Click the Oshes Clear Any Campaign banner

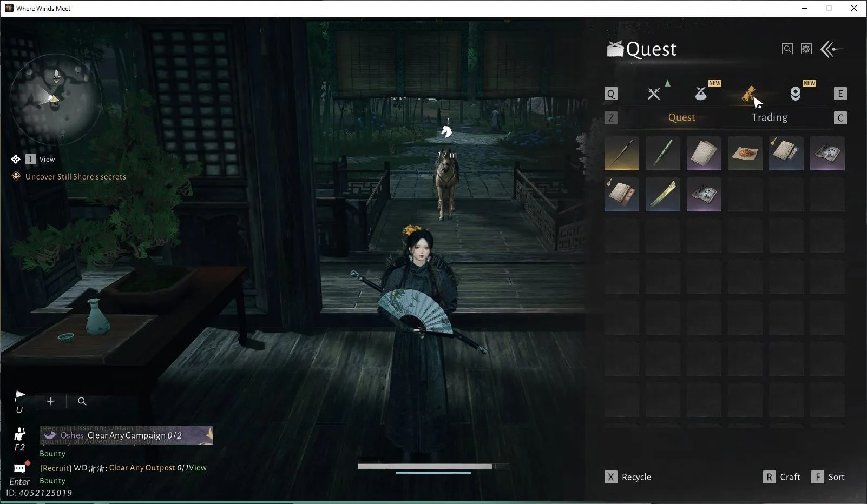tap(126, 435)
